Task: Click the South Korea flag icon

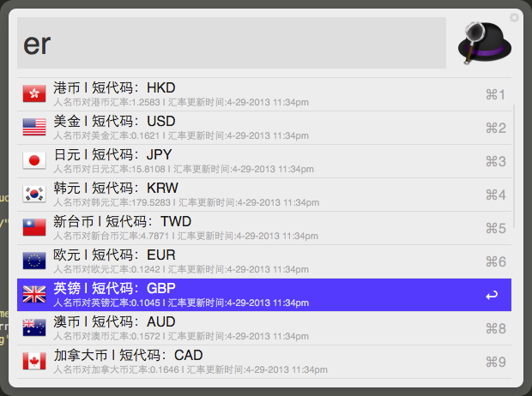Action: [34, 195]
